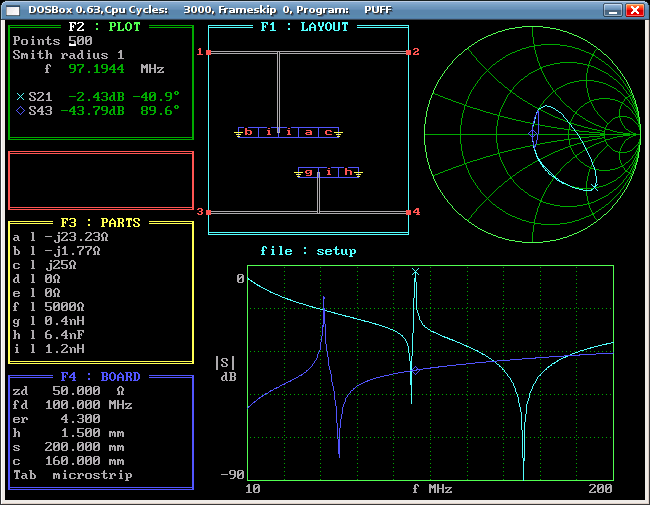Click ground symbol right of component h
650x505 pixels.
click(359, 174)
